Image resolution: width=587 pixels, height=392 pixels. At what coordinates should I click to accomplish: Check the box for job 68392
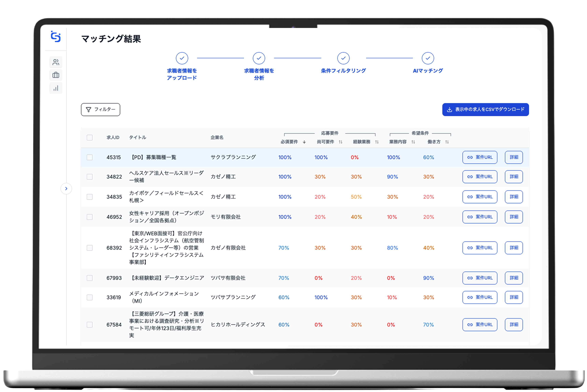coord(90,248)
